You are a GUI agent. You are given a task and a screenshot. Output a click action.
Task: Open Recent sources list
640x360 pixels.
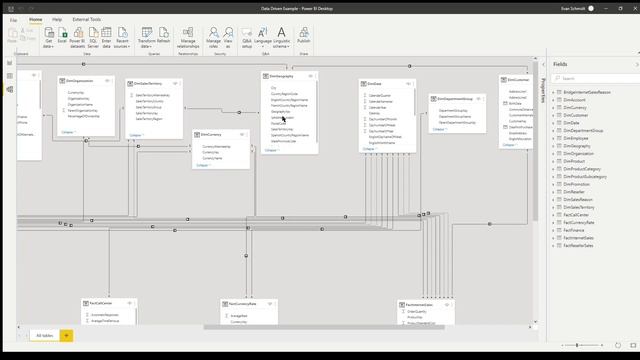tap(122, 38)
